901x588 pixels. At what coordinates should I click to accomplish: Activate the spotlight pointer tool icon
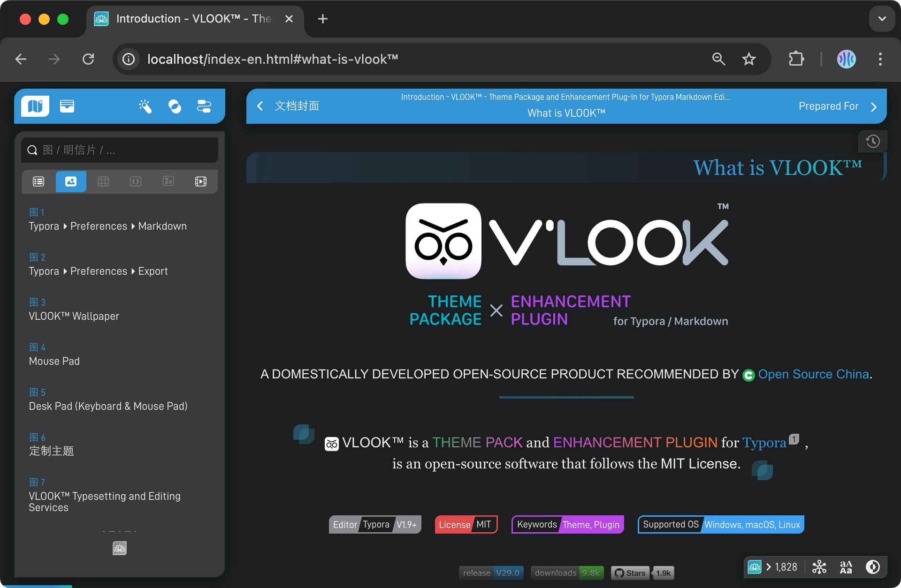[x=145, y=106]
